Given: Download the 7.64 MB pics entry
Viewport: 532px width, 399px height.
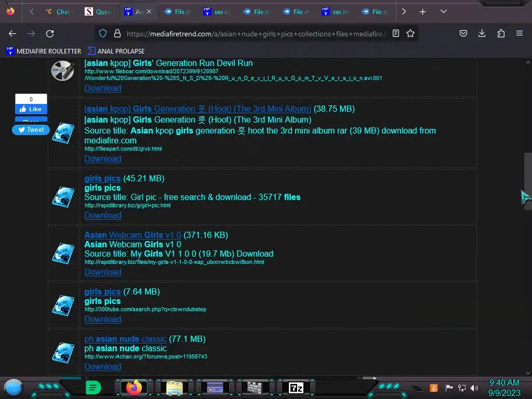Looking at the screenshot, I should tap(103, 320).
